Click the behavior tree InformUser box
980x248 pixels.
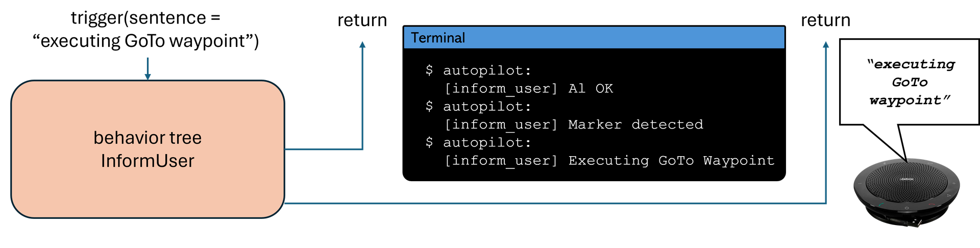pos(148,149)
